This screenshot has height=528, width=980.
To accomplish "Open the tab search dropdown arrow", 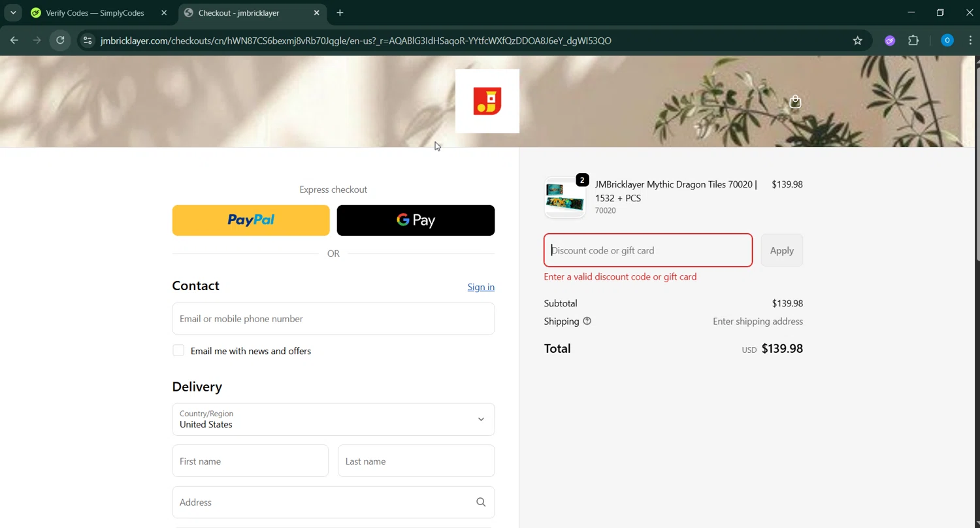I will 12,12.
